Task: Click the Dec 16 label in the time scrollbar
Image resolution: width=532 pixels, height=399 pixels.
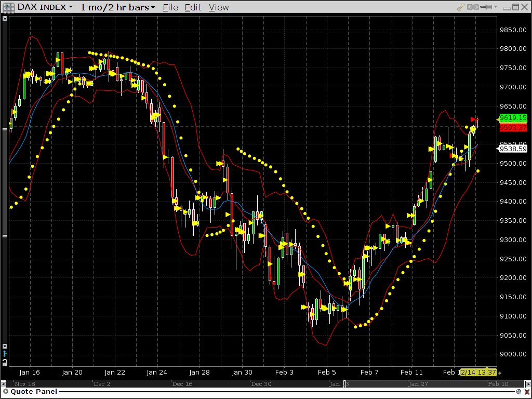Action: pos(182,384)
